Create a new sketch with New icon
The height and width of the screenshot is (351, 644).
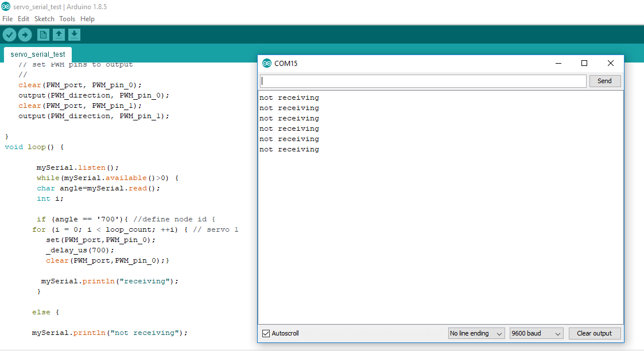[43, 35]
